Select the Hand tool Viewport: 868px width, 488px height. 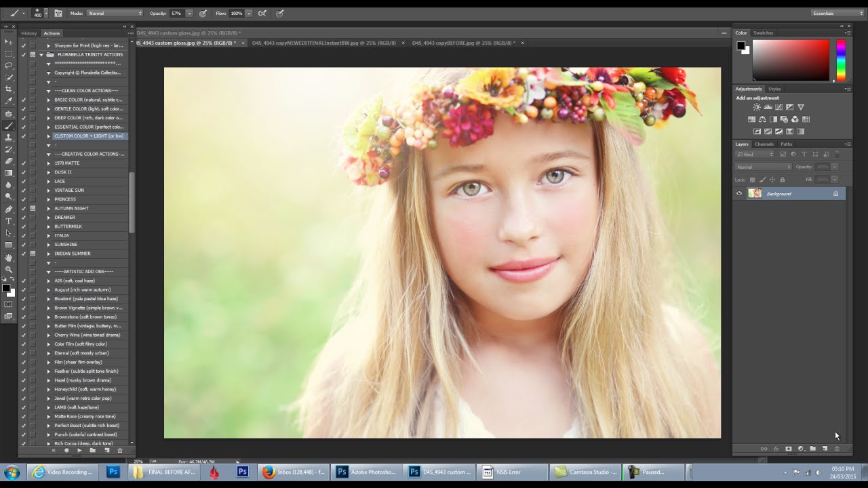9,258
